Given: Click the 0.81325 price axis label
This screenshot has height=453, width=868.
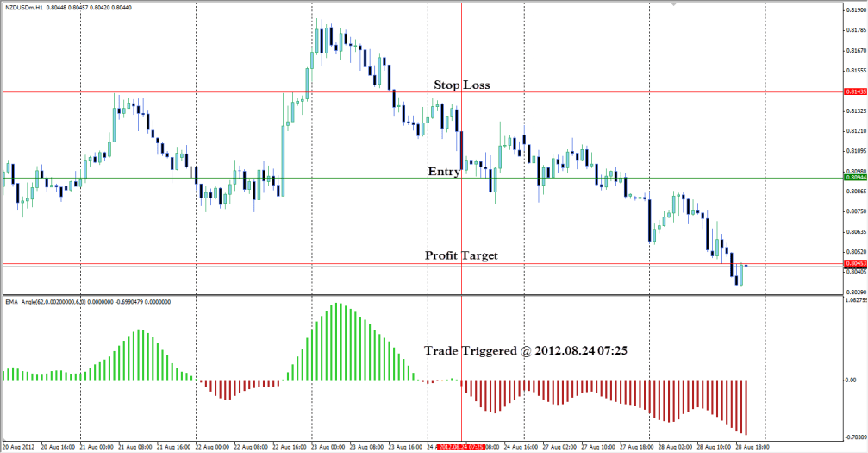Looking at the screenshot, I should coord(857,111).
